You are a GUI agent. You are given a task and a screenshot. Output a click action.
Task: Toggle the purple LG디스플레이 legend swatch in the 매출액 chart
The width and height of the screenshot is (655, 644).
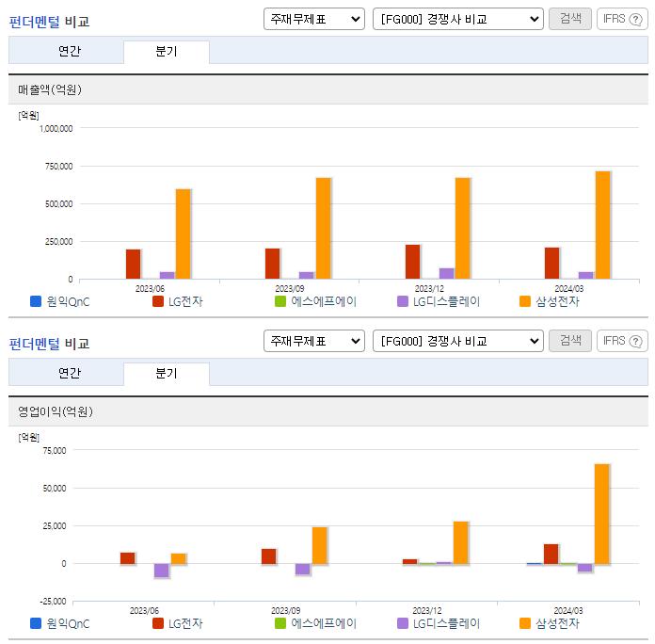click(403, 301)
